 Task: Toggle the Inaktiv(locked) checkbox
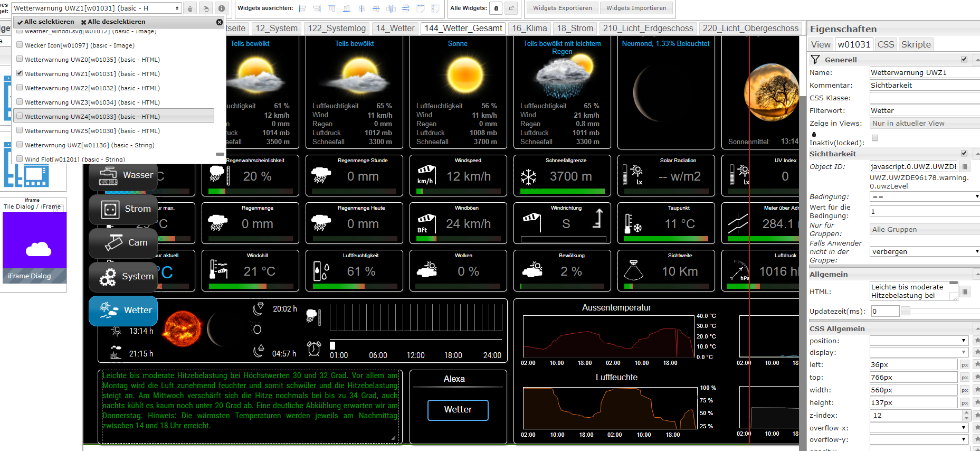click(x=875, y=138)
